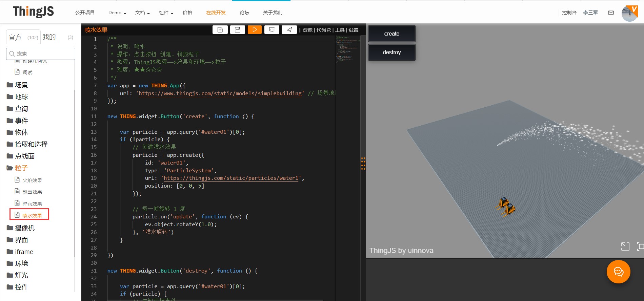Switch to the 官方 tab

tap(23, 37)
